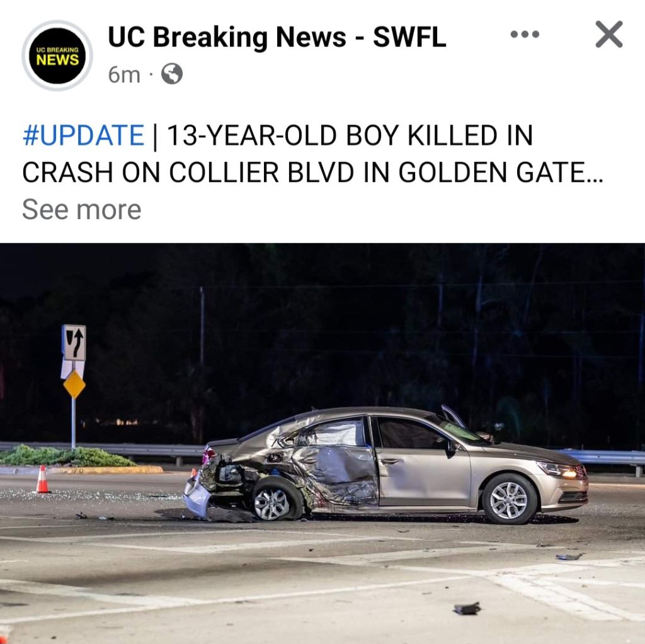Image resolution: width=645 pixels, height=644 pixels.
Task: Open the three-dot post options menu
Action: 525,34
